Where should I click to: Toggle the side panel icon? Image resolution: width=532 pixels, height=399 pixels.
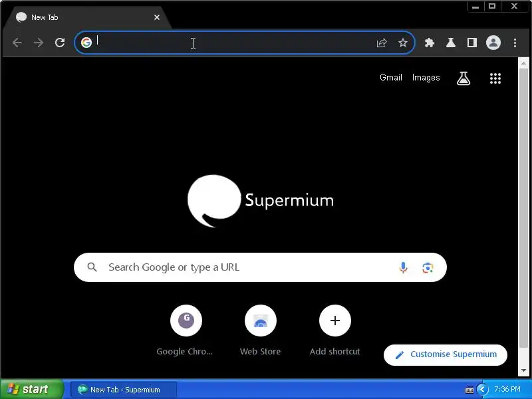(x=472, y=43)
